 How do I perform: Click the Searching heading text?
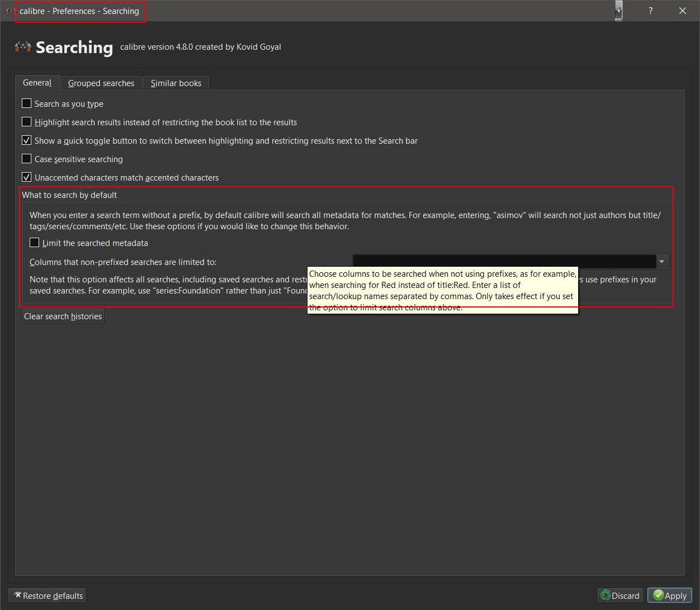pyautogui.click(x=74, y=48)
